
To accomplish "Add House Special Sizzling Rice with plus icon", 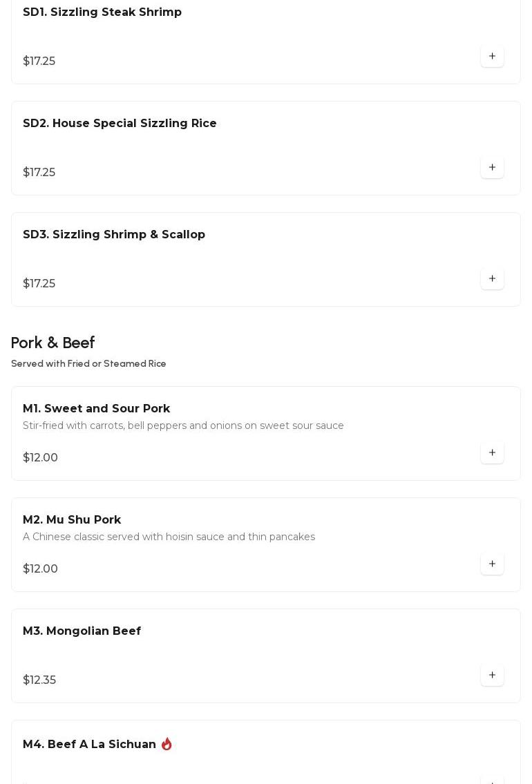I will click(492, 168).
